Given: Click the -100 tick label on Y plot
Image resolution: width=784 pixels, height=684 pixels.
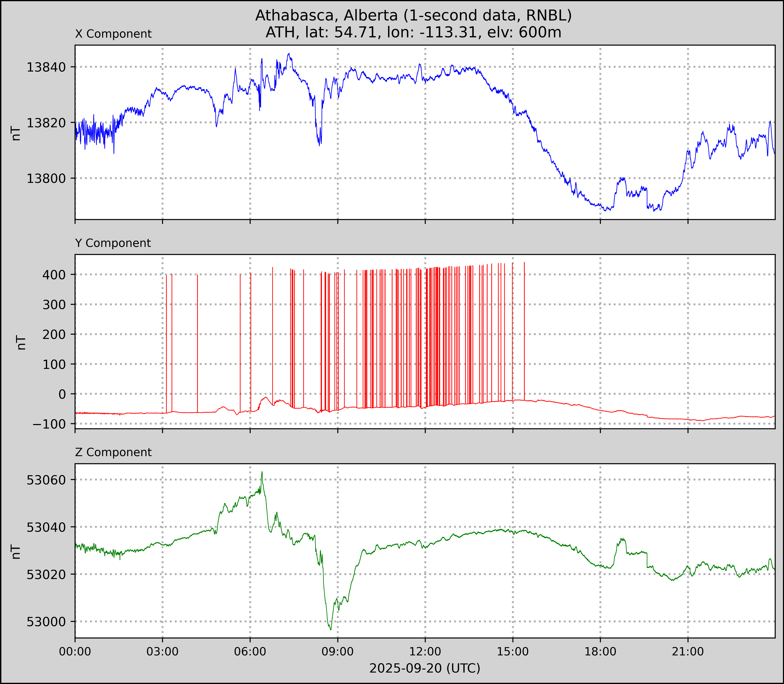Looking at the screenshot, I should (x=49, y=424).
